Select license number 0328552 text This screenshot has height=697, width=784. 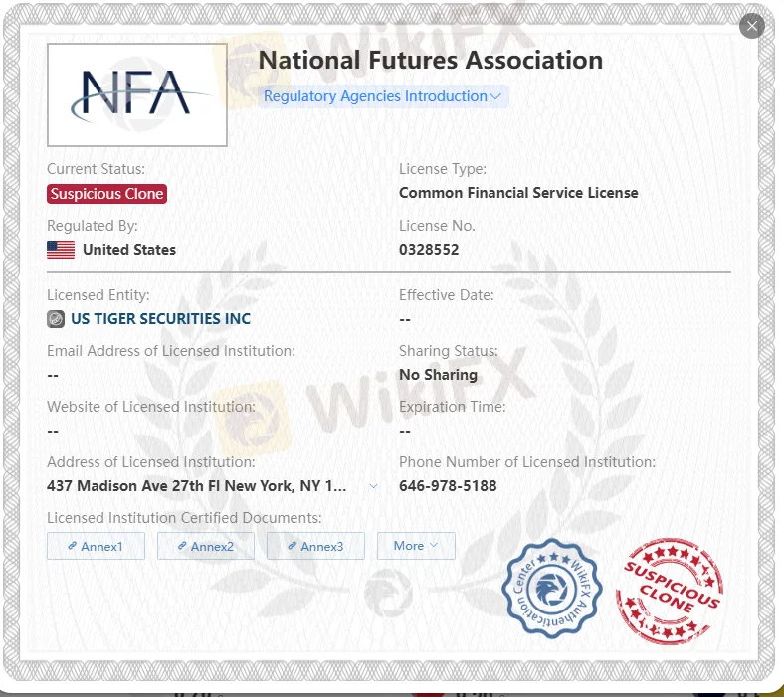pos(429,250)
